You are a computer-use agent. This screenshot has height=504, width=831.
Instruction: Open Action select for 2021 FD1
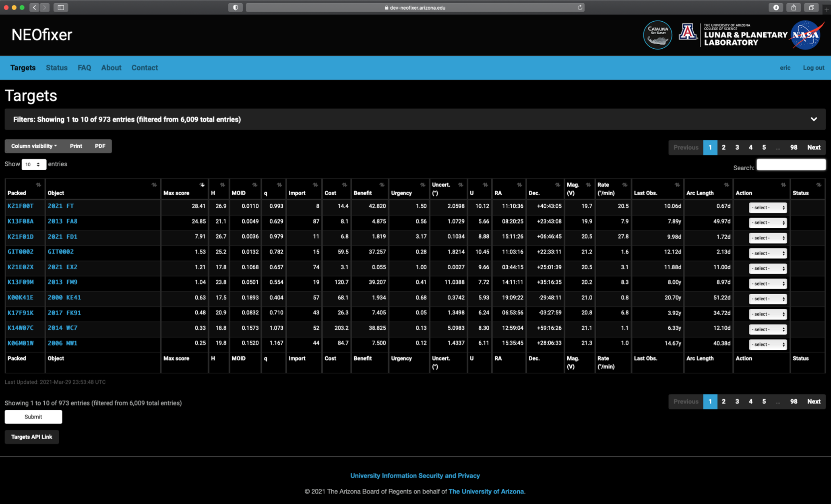(x=767, y=238)
